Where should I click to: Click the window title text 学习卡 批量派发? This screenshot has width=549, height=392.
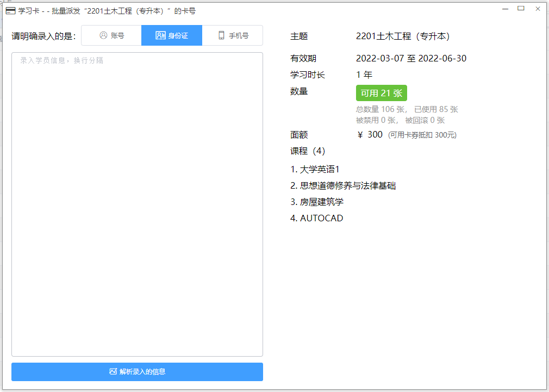tap(107, 11)
